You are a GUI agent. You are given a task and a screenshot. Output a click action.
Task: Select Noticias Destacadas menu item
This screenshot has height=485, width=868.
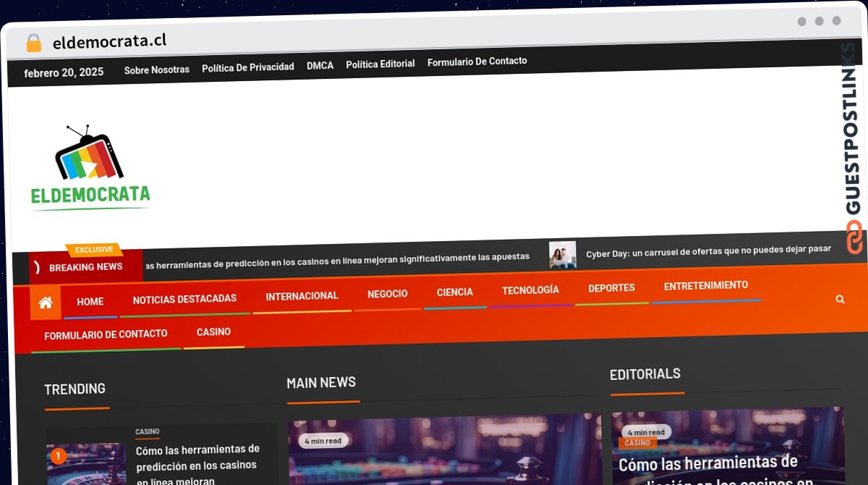pos(184,298)
